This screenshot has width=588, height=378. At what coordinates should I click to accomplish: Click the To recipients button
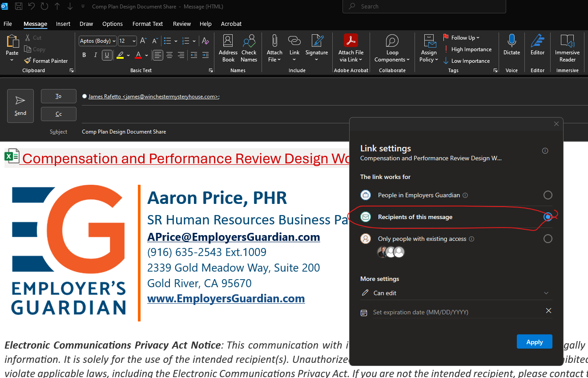[59, 96]
